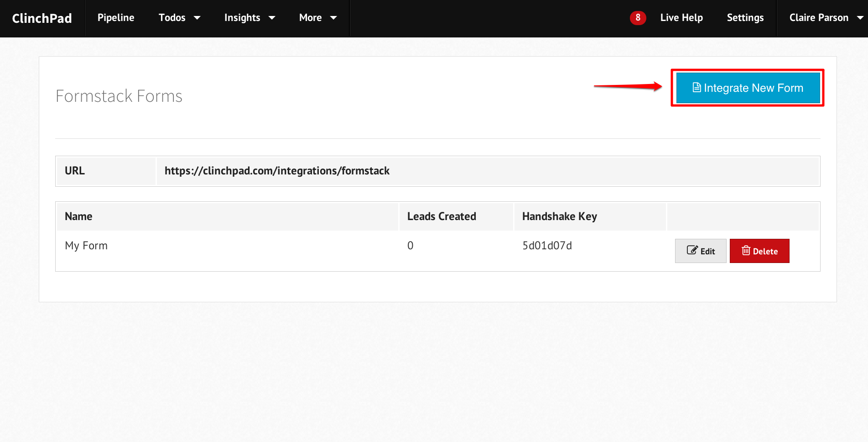Image resolution: width=868 pixels, height=442 pixels.
Task: Open the Settings menu item
Action: 745,18
